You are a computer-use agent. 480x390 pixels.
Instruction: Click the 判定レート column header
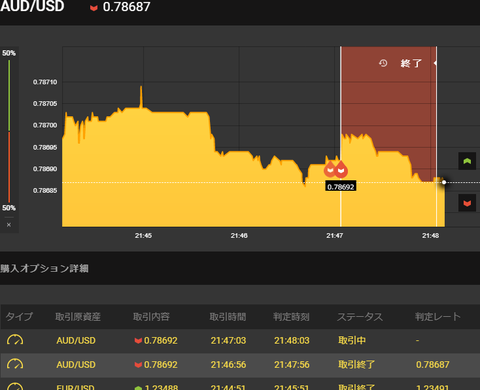[x=438, y=316]
